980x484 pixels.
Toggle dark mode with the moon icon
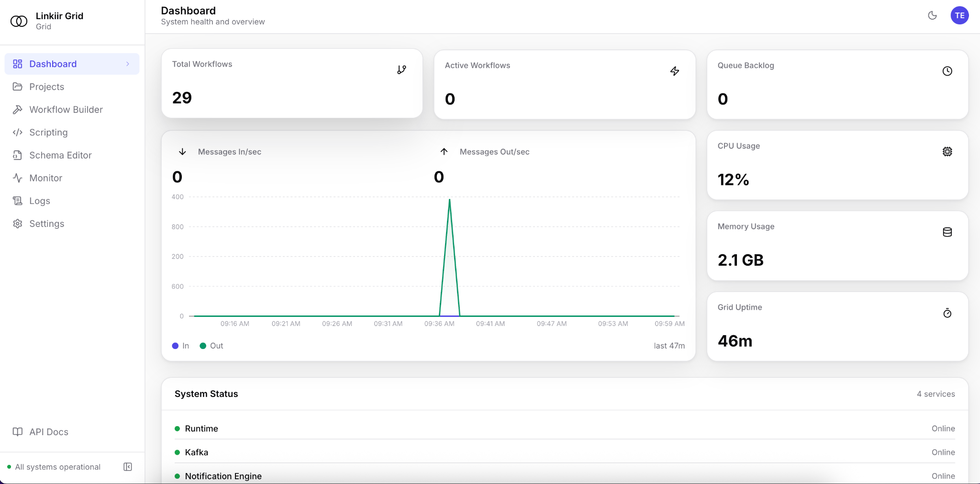[932, 15]
